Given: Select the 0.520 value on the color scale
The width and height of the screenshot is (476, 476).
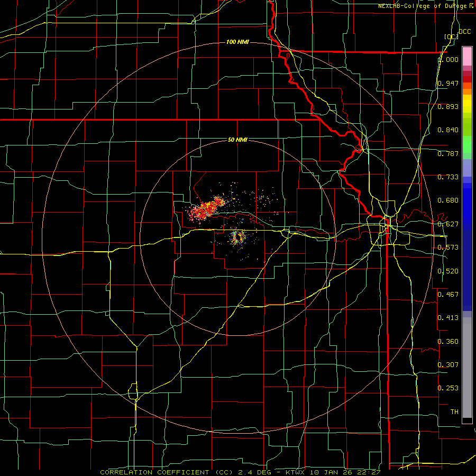Looking at the screenshot, I should (448, 271).
